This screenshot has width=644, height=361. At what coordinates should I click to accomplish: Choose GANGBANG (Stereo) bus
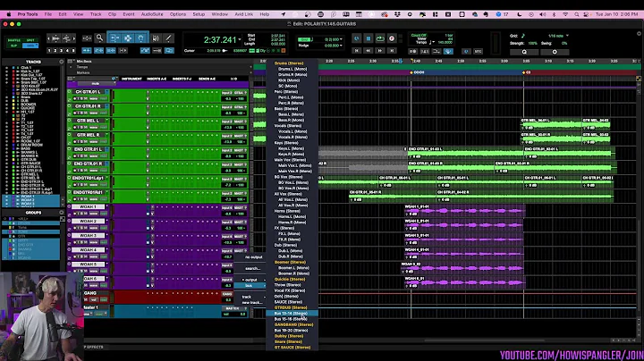(x=292, y=324)
